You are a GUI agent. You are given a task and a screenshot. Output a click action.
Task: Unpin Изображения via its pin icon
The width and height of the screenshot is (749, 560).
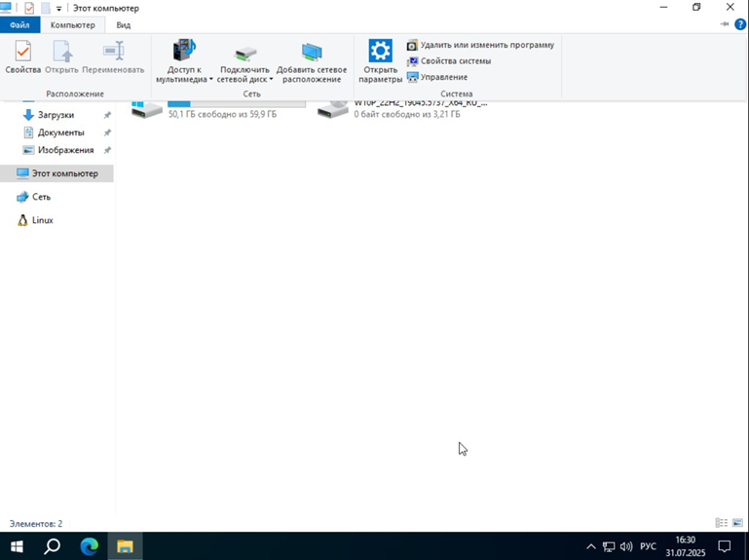click(107, 151)
